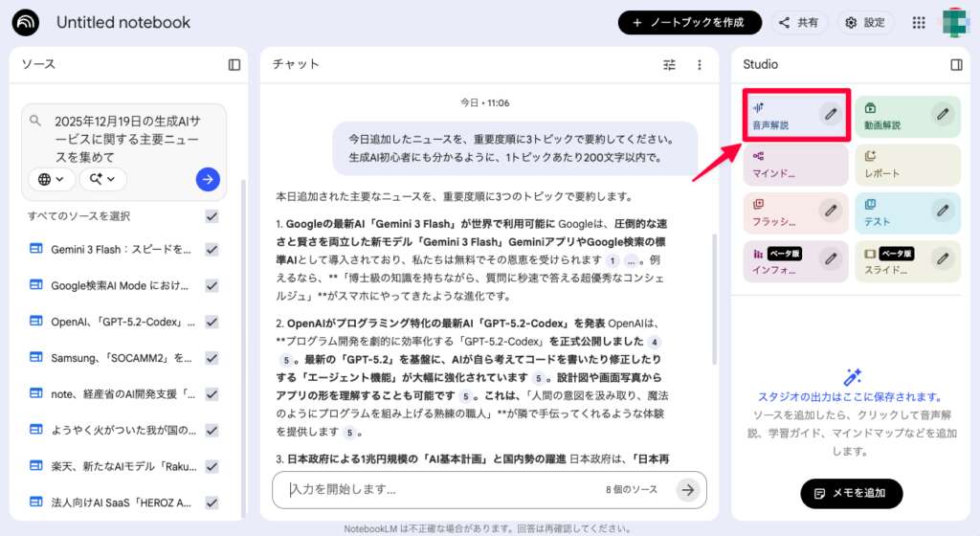Open web source type dropdown
The width and height of the screenshot is (980, 536).
[x=52, y=179]
